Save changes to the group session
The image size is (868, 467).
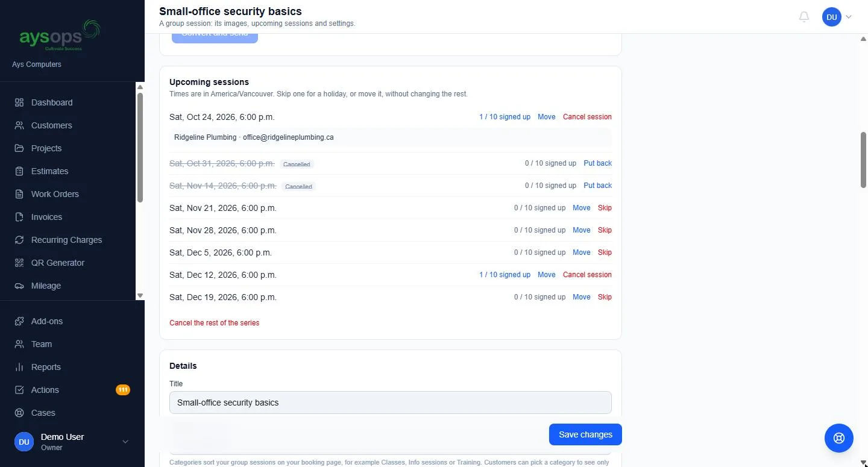(585, 434)
